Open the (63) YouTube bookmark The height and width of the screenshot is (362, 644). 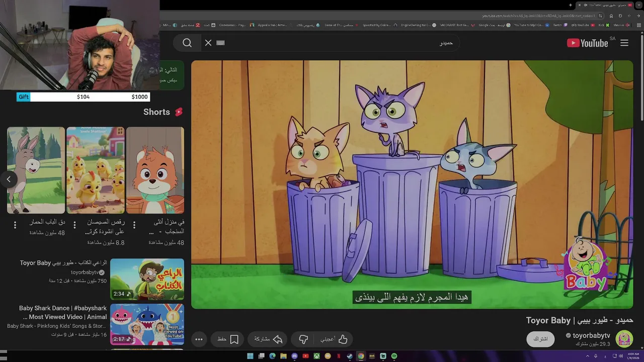[x=583, y=25]
